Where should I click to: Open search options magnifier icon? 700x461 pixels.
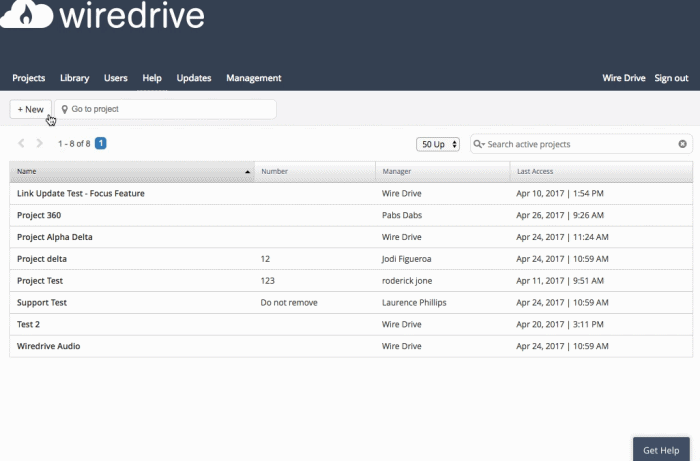(479, 144)
